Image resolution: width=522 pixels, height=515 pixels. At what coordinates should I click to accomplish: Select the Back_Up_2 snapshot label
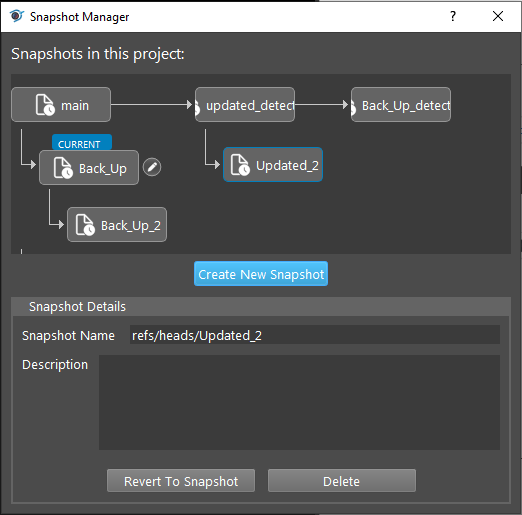pos(131,226)
